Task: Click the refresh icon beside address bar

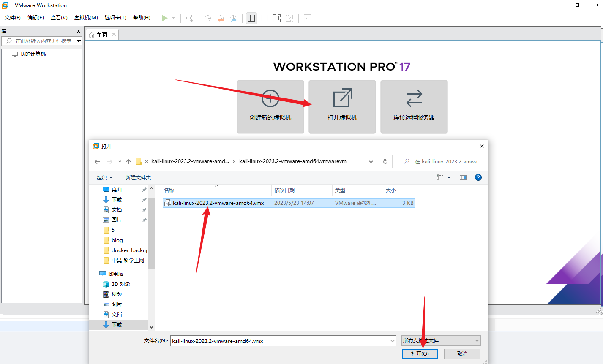Action: click(385, 162)
